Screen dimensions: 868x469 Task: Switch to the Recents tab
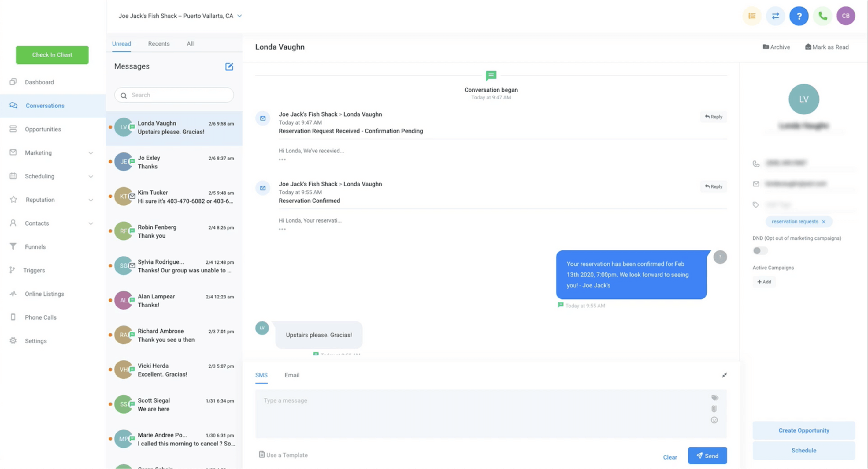159,43
